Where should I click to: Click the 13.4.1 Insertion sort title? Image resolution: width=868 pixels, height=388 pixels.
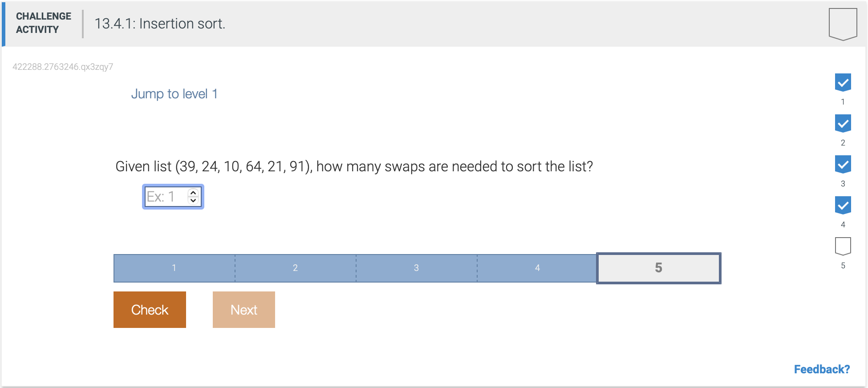160,23
